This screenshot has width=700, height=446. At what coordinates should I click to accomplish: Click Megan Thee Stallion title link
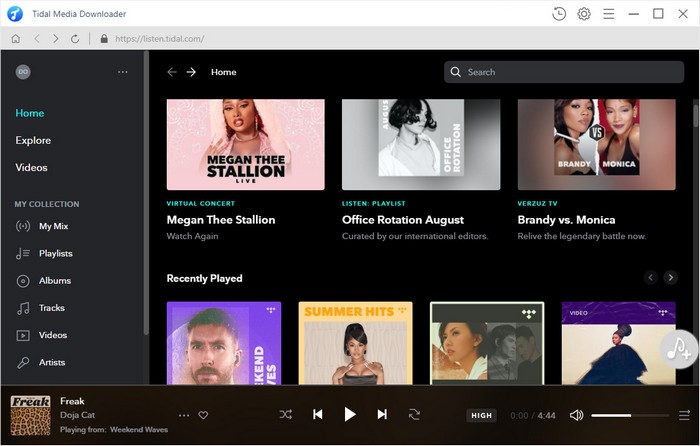[221, 220]
